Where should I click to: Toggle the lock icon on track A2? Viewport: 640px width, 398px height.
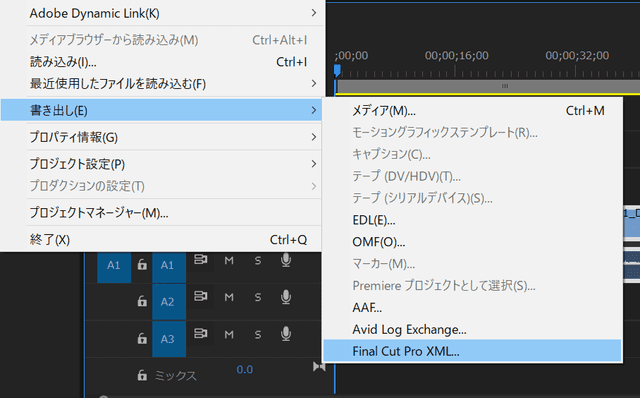[142, 301]
